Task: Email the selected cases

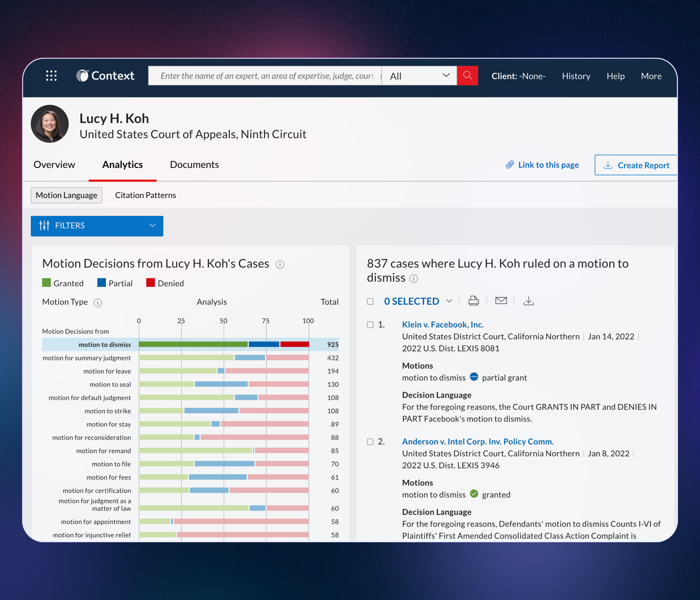Action: (x=501, y=300)
